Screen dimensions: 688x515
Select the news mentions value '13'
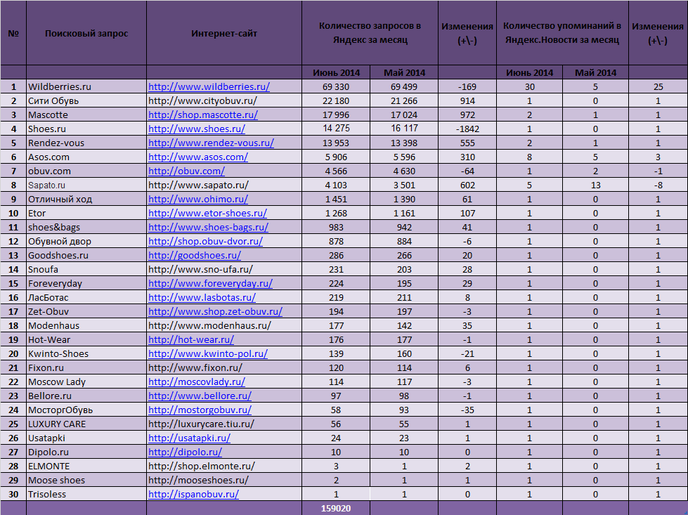(595, 185)
